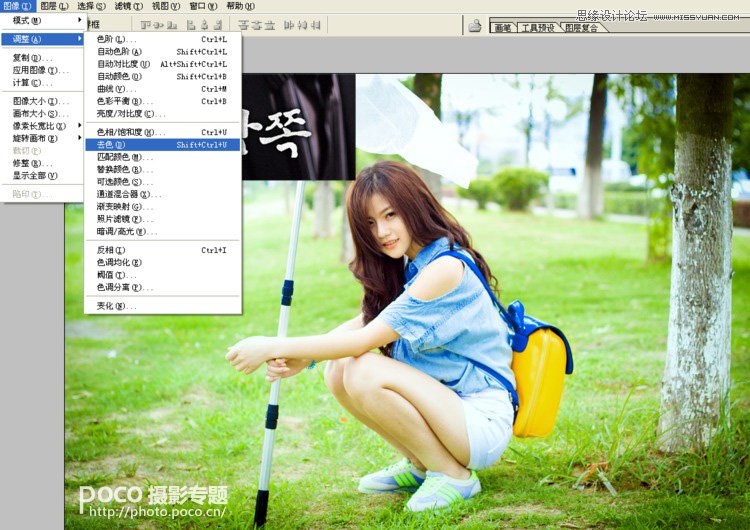Choose 色相/饱和度 (Hue/Saturation) entry
This screenshot has width=750, height=530.
pos(163,132)
